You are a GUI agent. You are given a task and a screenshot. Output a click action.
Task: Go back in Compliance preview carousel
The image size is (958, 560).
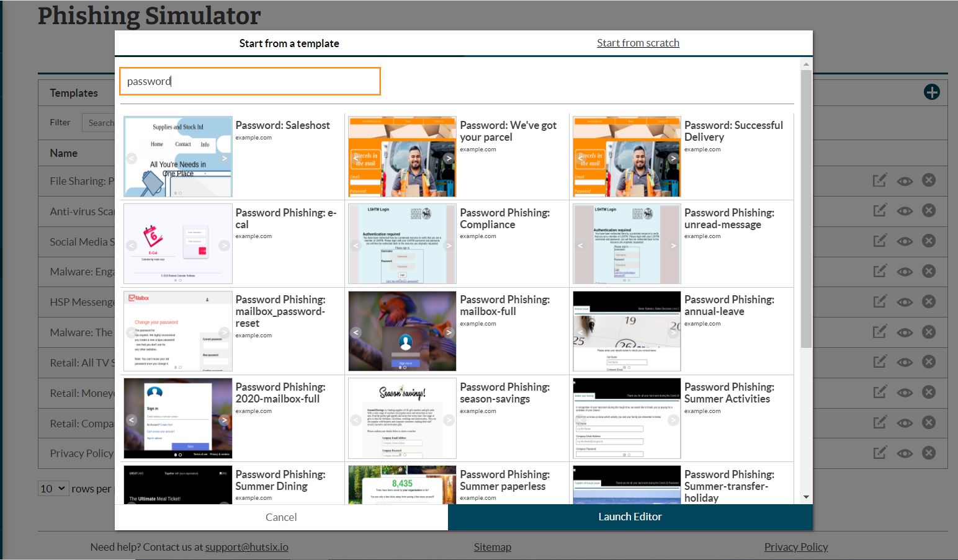[x=356, y=246]
